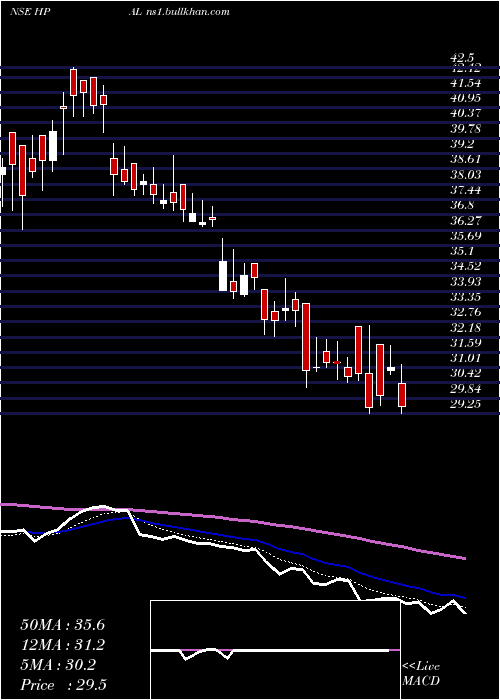Click the last red candlestick at chart's end

coord(402,395)
